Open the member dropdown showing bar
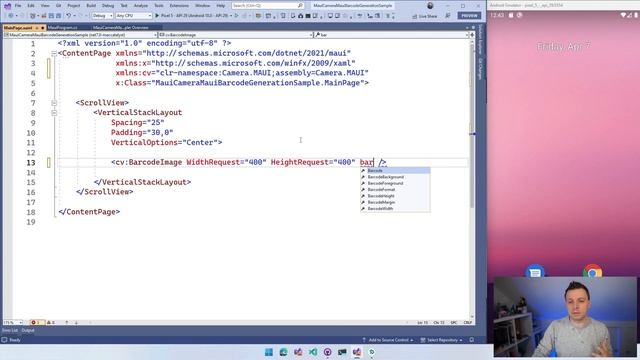Image resolution: width=640 pixels, height=360 pixels. 391,35
